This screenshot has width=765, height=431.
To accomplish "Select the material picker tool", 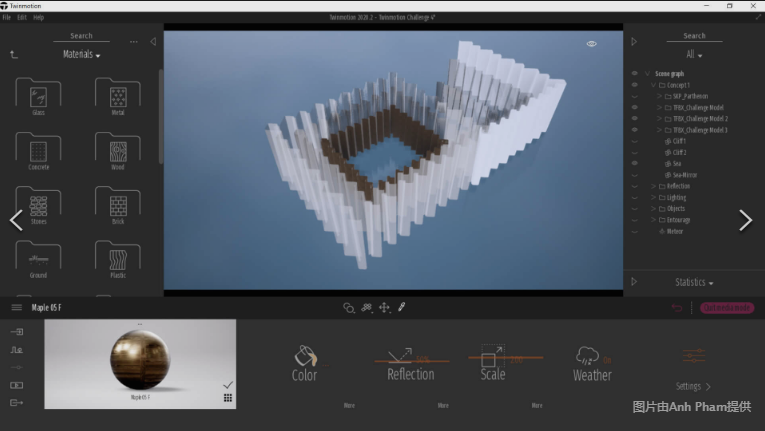I will coord(348,308).
